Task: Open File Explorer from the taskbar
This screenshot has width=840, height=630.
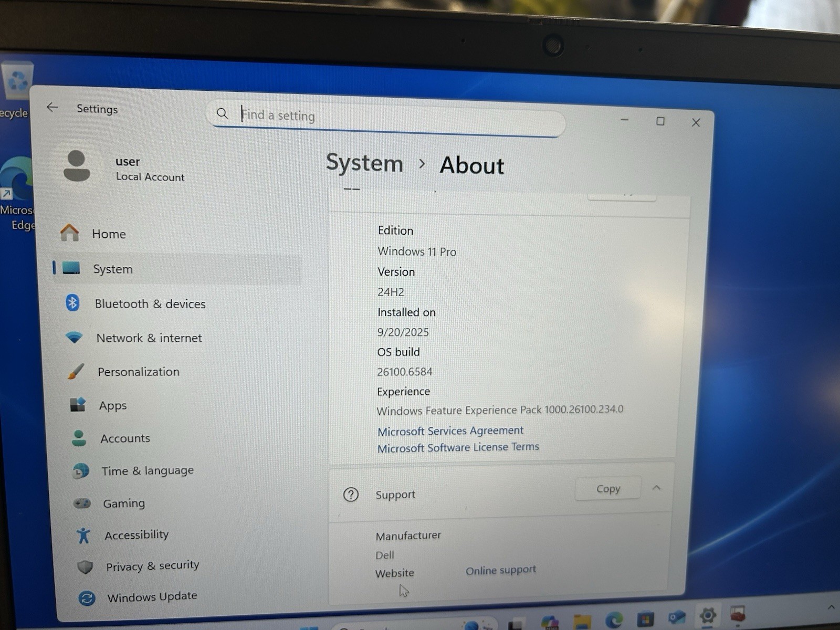Action: click(x=582, y=621)
